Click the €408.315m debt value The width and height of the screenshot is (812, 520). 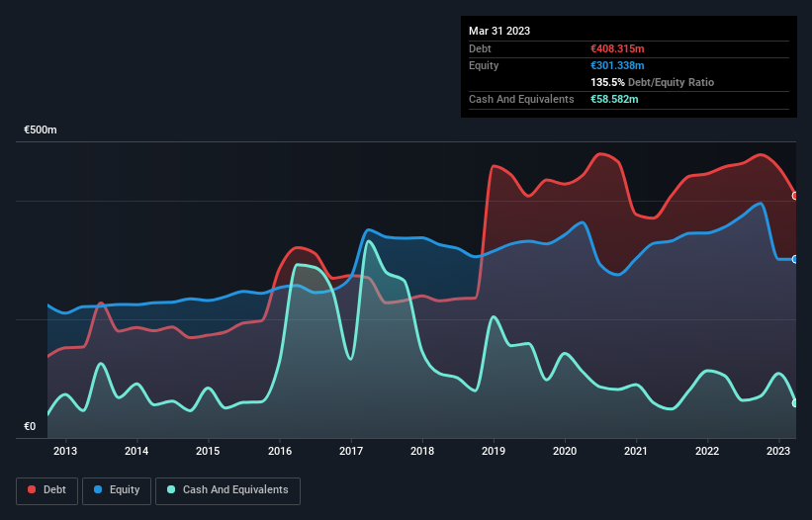click(617, 48)
